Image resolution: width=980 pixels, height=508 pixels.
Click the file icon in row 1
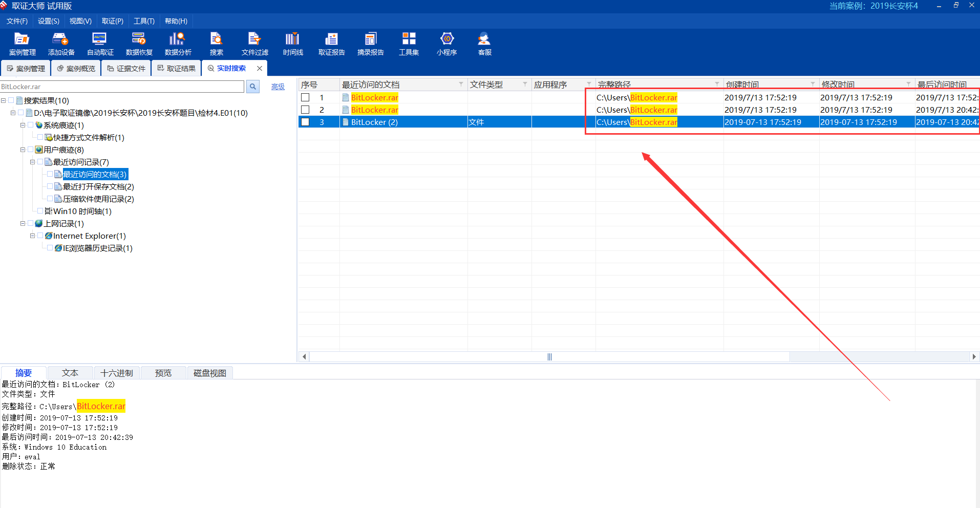pyautogui.click(x=346, y=97)
